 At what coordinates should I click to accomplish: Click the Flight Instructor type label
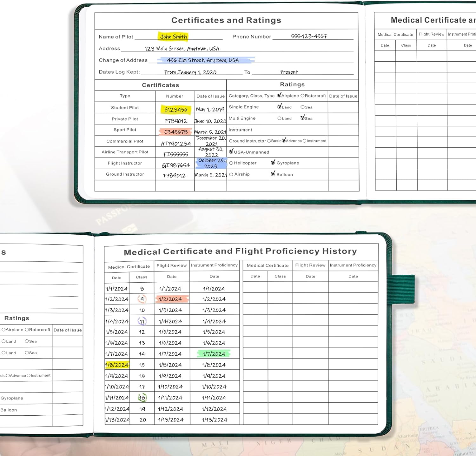click(x=125, y=163)
